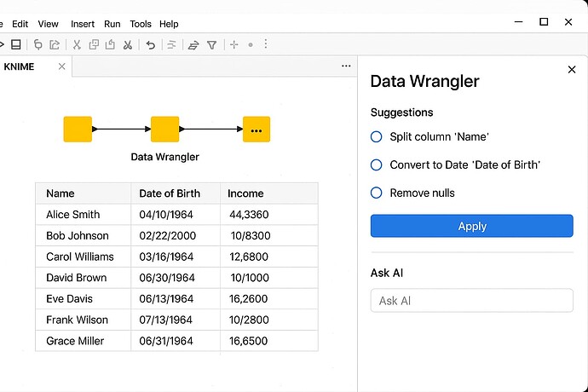Click the income cell "16,2600"
Viewport: 588px width, 392px height.
point(269,298)
